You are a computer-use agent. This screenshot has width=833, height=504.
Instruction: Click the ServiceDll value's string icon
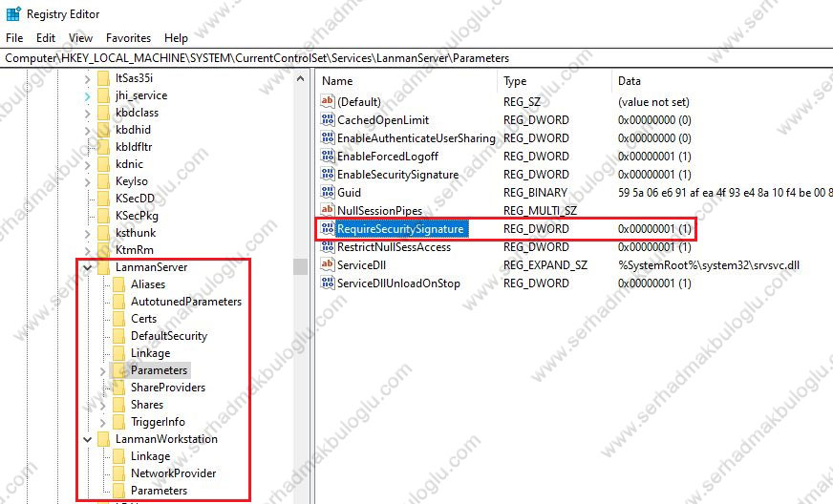[x=328, y=265]
